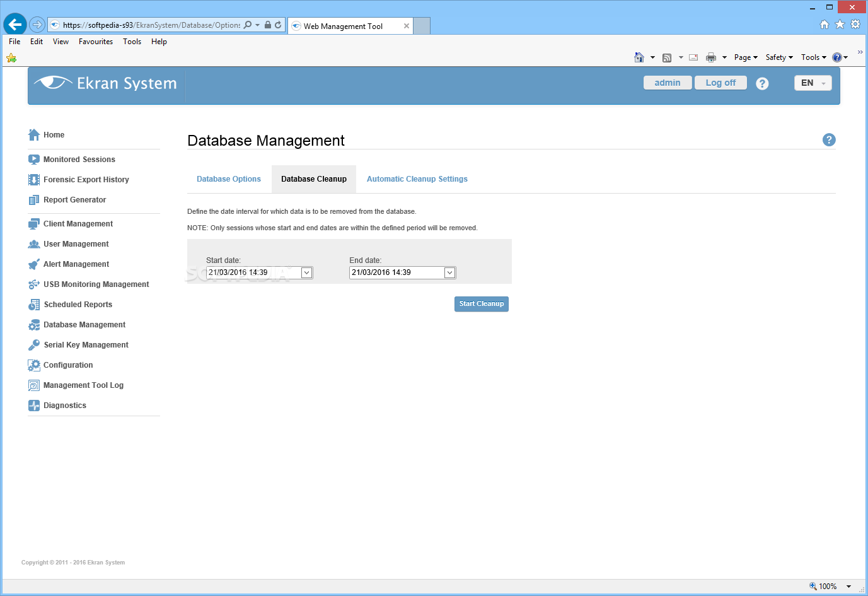The image size is (868, 596).
Task: Click the User Management people icon
Action: [x=34, y=244]
